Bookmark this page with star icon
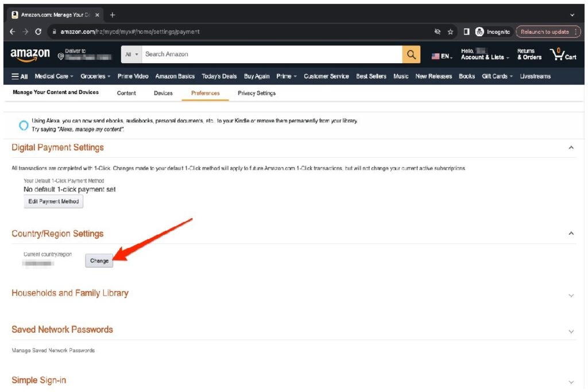The image size is (588, 392). (450, 32)
